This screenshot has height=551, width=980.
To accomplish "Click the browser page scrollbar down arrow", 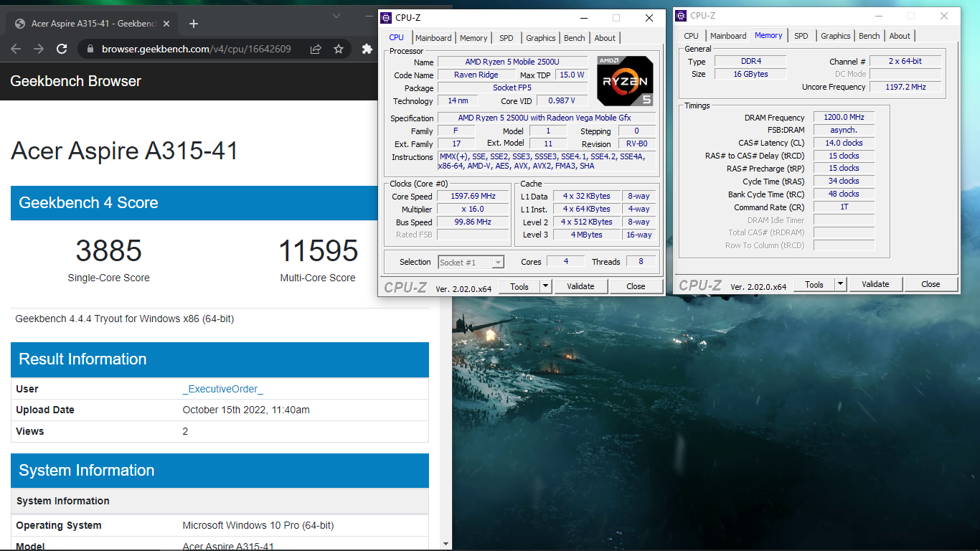I will 446,545.
